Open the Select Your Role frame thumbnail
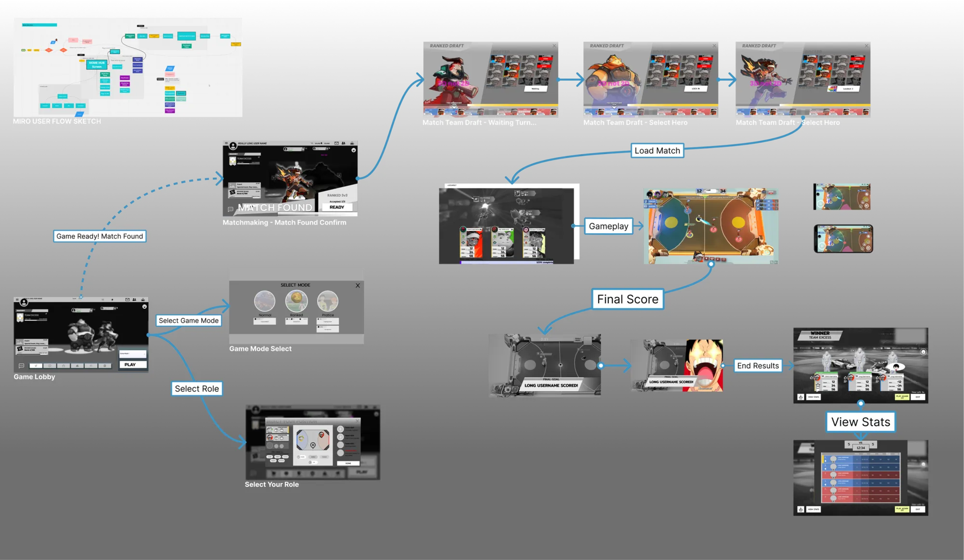 (x=313, y=442)
